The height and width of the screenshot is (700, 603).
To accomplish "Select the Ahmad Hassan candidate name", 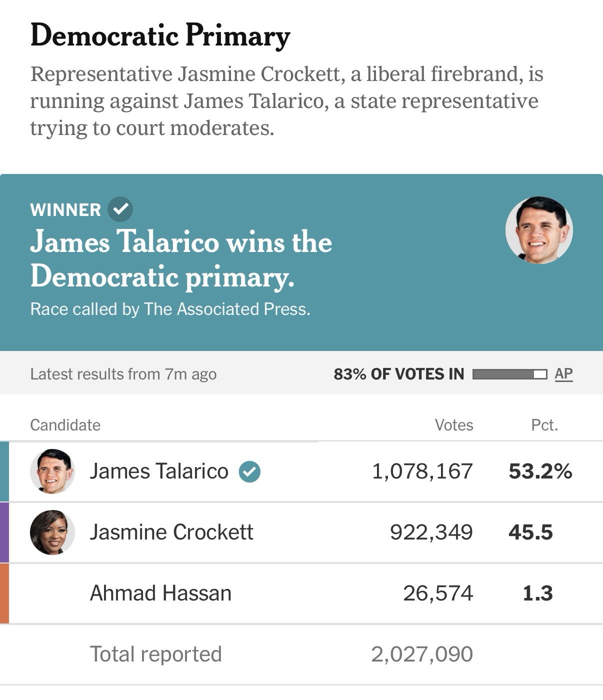I will pos(160,593).
